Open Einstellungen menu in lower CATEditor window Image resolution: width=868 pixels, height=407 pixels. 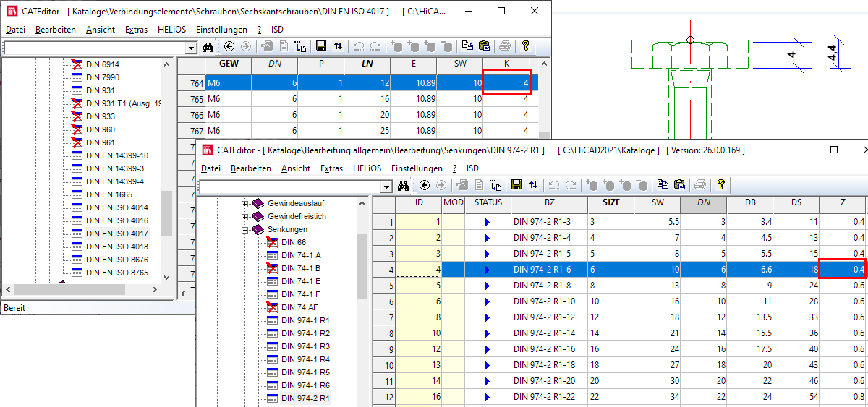[416, 168]
